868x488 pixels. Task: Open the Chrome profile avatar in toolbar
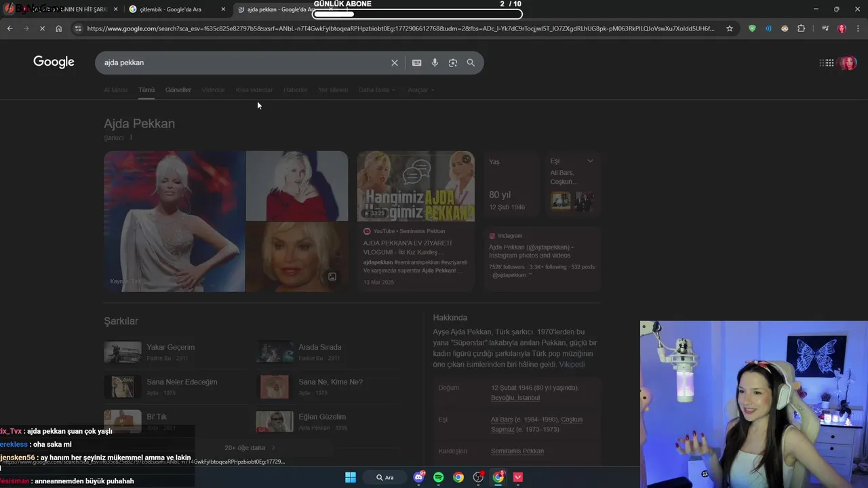842,28
